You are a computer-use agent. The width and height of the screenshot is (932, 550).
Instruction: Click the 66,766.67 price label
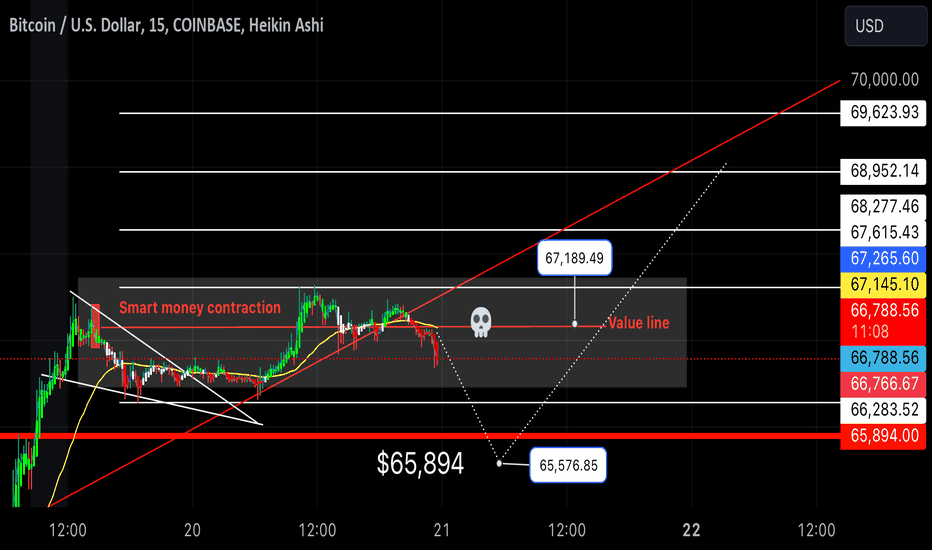tap(883, 384)
